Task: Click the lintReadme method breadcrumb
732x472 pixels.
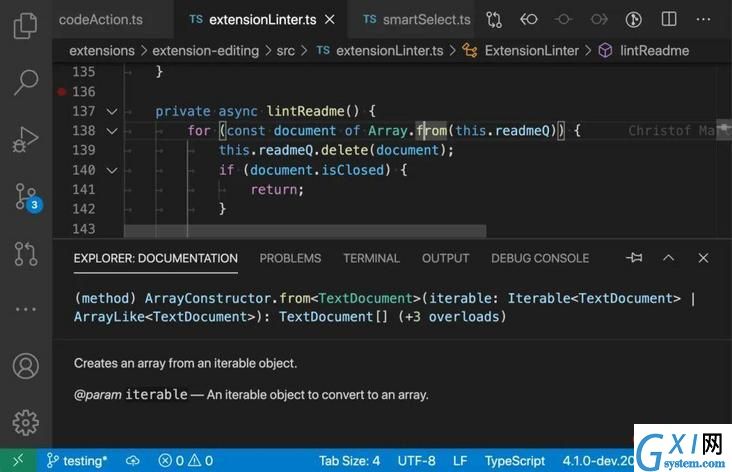Action: (644, 50)
